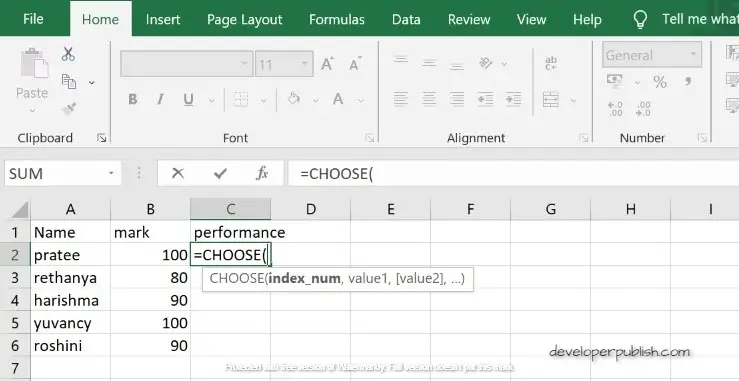This screenshot has height=381, width=739.
Task: Open the Fill Color bucket swatch
Action: coord(294,99)
